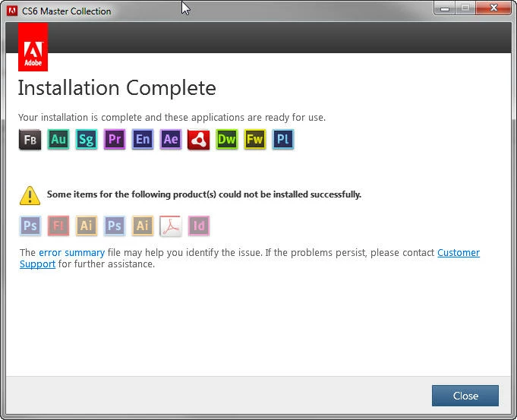Click the faded Acrobat PDF icon
The image size is (517, 420).
pyautogui.click(x=171, y=226)
